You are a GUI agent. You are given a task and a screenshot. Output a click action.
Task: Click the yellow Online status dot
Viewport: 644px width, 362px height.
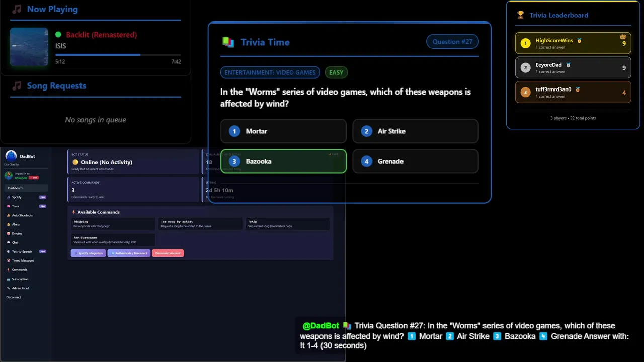pyautogui.click(x=75, y=162)
